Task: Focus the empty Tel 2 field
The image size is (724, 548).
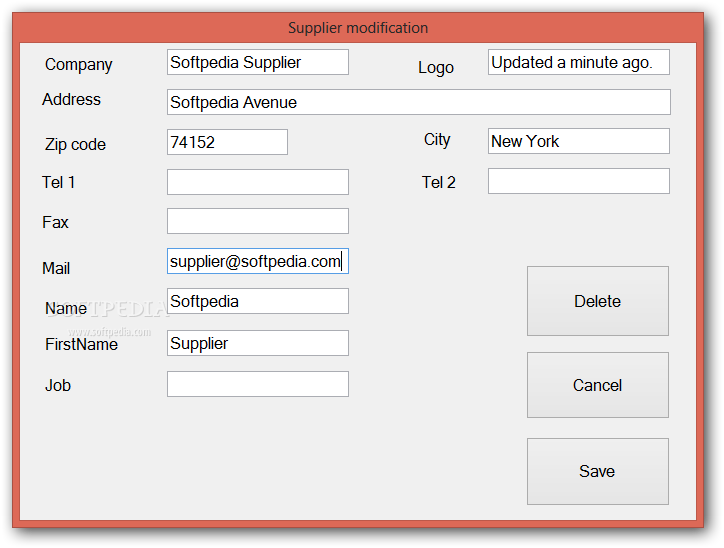Action: click(579, 181)
